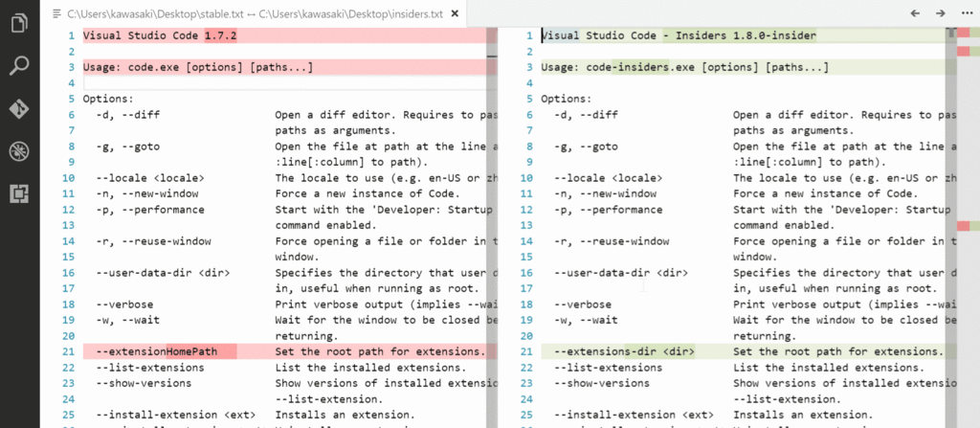Click 'returning.' in the left pane
The width and height of the screenshot is (980, 428).
pos(307,336)
